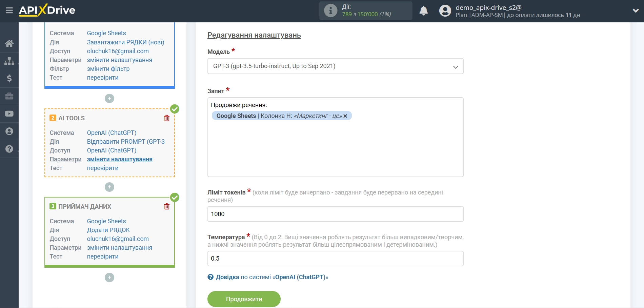Open source Google Sheets system link
644x308 pixels.
click(106, 33)
